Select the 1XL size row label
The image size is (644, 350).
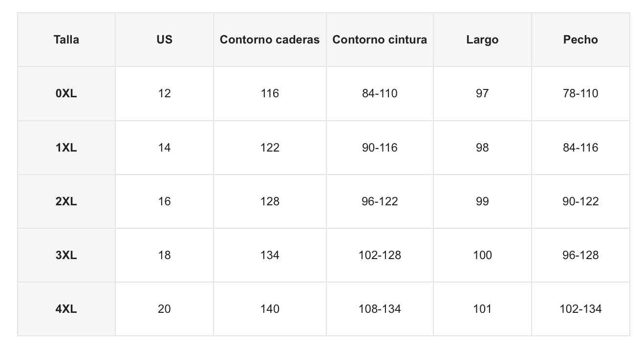coord(66,148)
